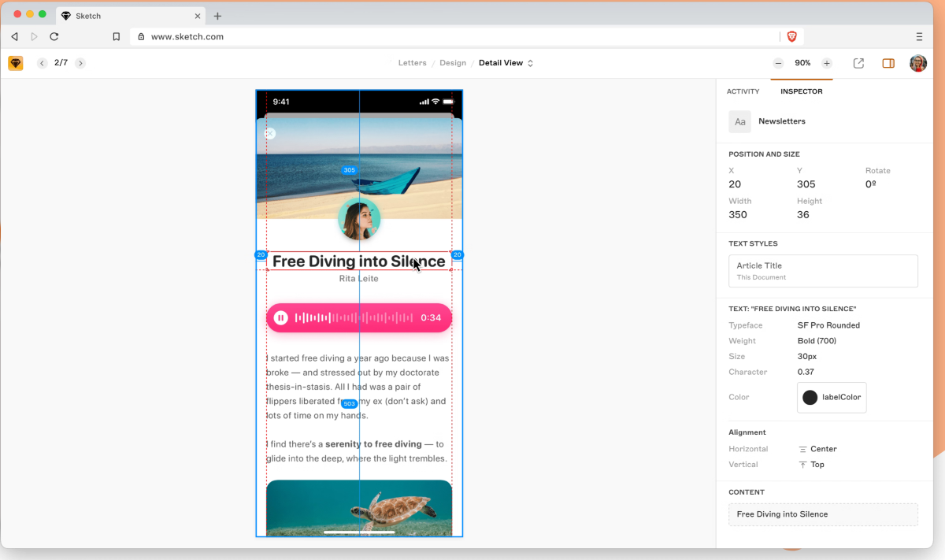The image size is (945, 560).
Task: Open the Article Title text style
Action: [823, 271]
